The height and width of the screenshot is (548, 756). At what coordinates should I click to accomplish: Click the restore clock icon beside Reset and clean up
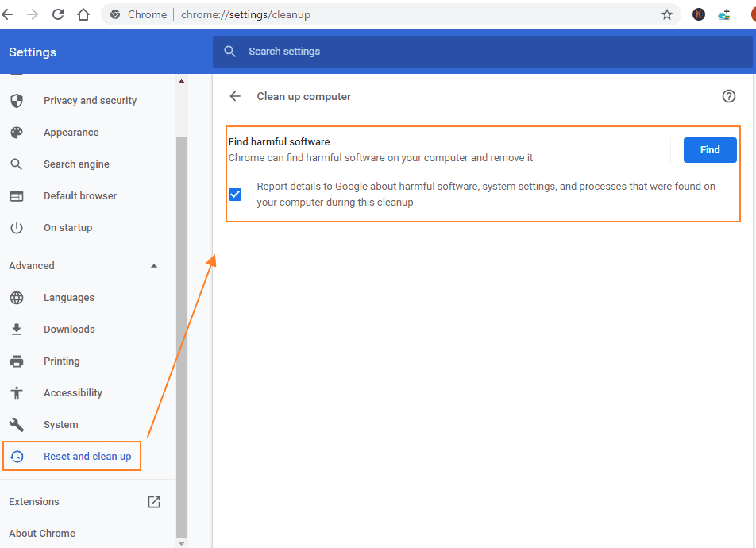click(17, 457)
